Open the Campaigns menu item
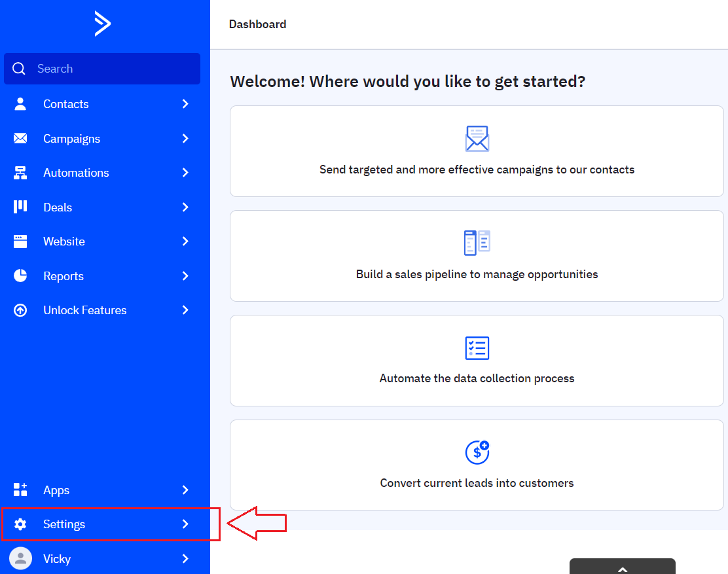This screenshot has width=728, height=574. [102, 138]
